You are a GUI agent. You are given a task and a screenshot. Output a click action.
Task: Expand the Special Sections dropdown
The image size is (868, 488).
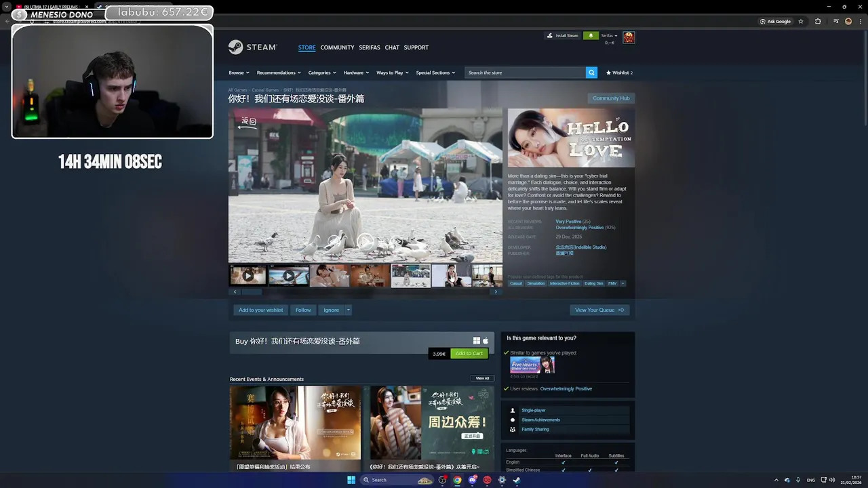tap(435, 73)
